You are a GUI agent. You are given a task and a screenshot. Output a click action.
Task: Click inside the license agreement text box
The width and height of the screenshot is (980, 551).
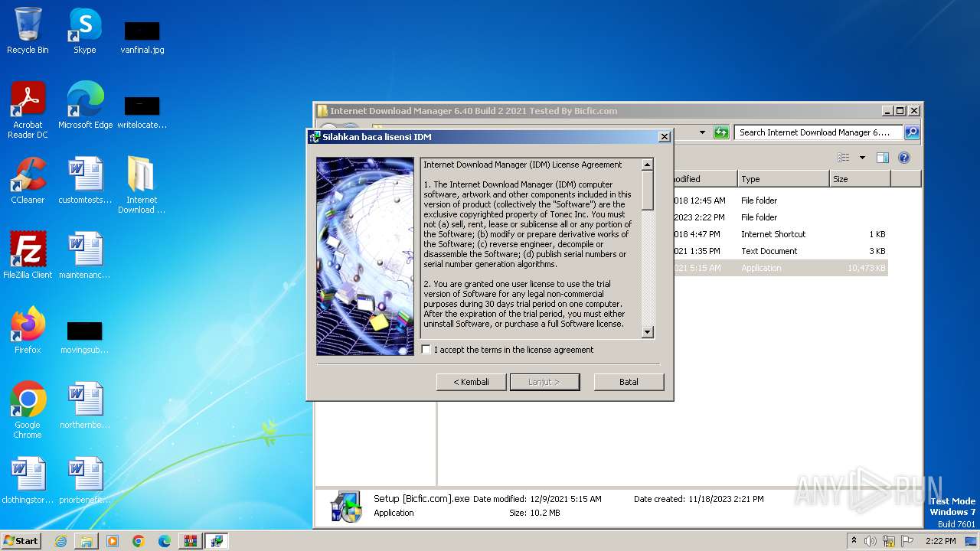pyautogui.click(x=530, y=248)
